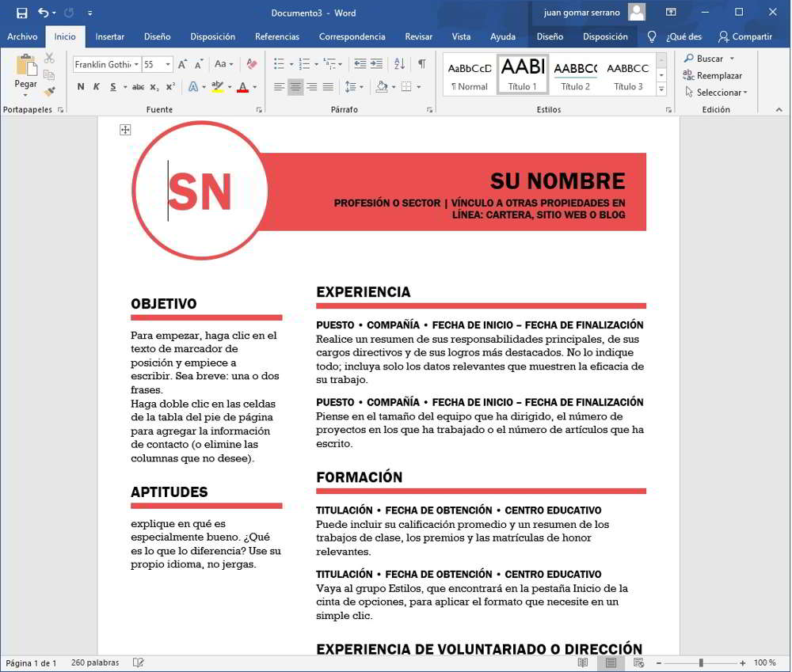Click the Compartir button
This screenshot has height=672, width=792.
point(744,36)
